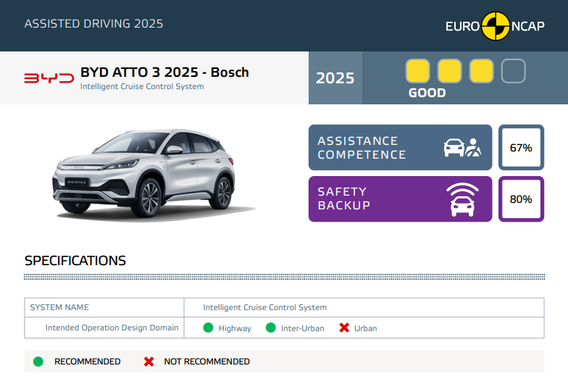568x392 pixels.
Task: Click the green Recommended legend dot
Action: [38, 362]
